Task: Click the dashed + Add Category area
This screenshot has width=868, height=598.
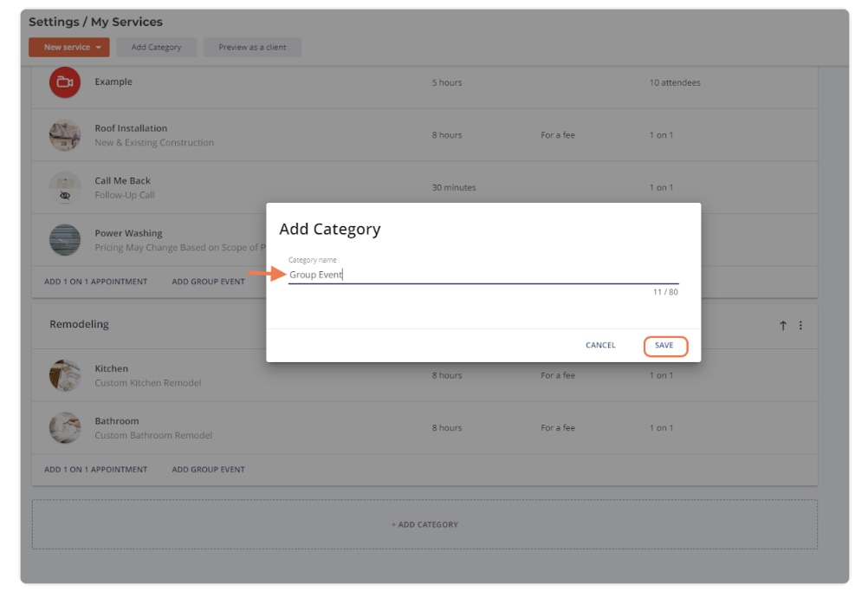Action: 424,524
